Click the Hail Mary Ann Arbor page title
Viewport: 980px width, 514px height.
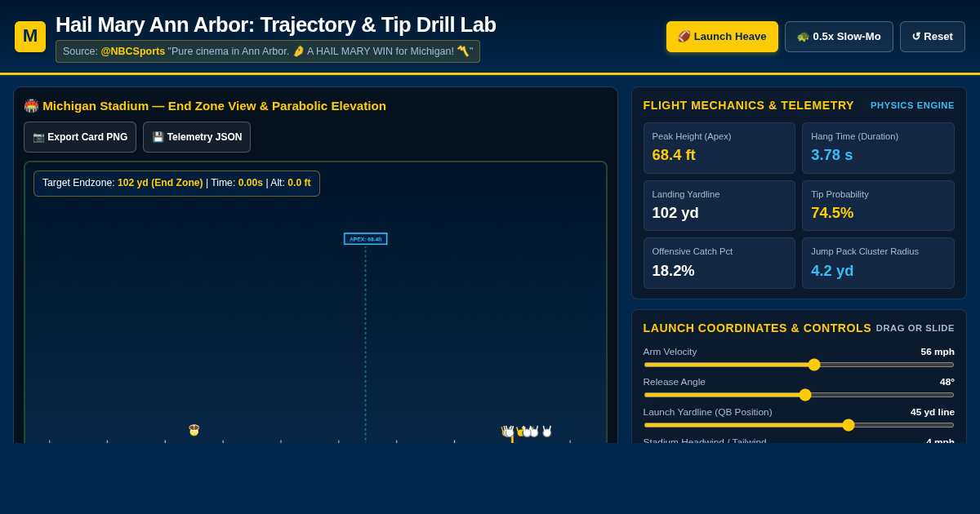tap(276, 24)
